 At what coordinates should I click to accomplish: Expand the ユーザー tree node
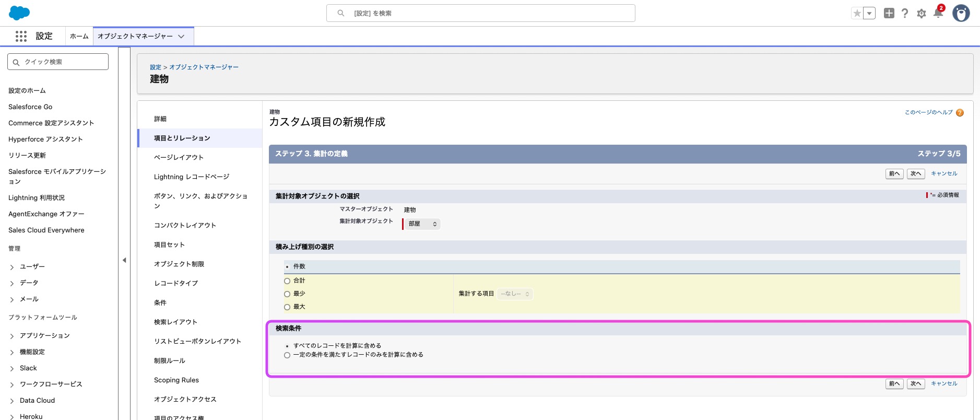tap(12, 267)
